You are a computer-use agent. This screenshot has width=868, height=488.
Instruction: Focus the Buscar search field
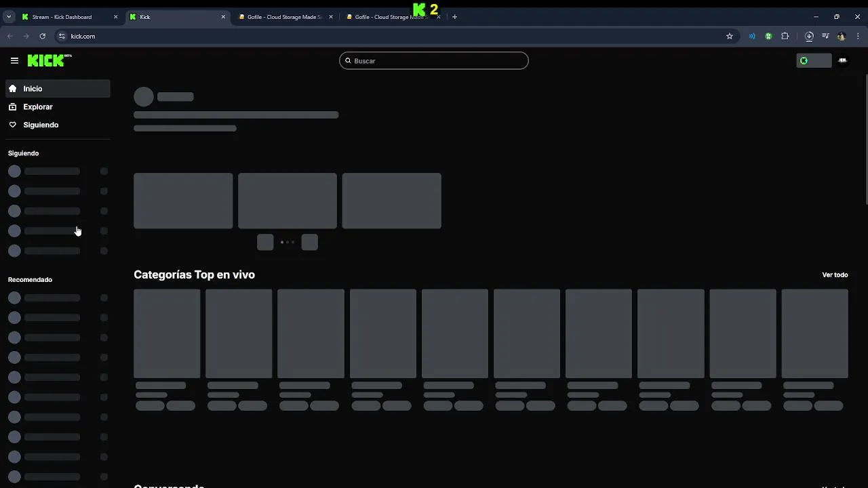pos(434,61)
